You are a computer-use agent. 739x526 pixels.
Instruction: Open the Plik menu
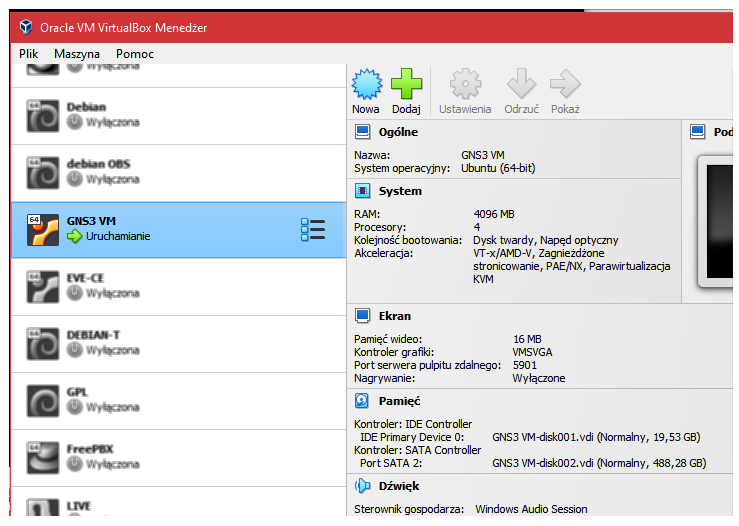pos(28,53)
